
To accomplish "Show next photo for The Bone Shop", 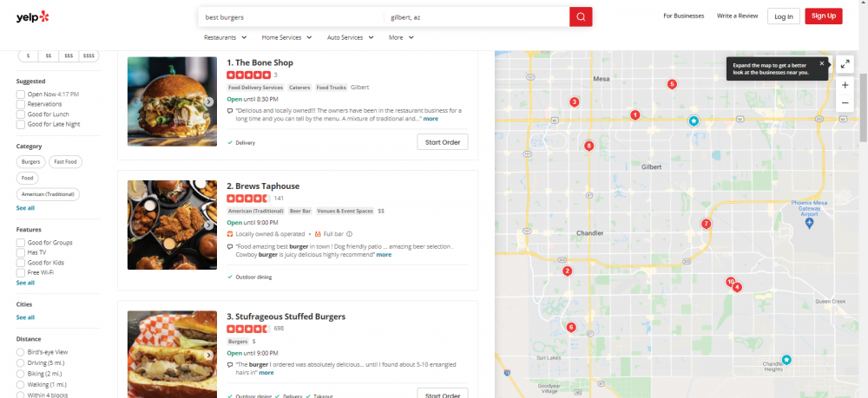I will [x=208, y=101].
